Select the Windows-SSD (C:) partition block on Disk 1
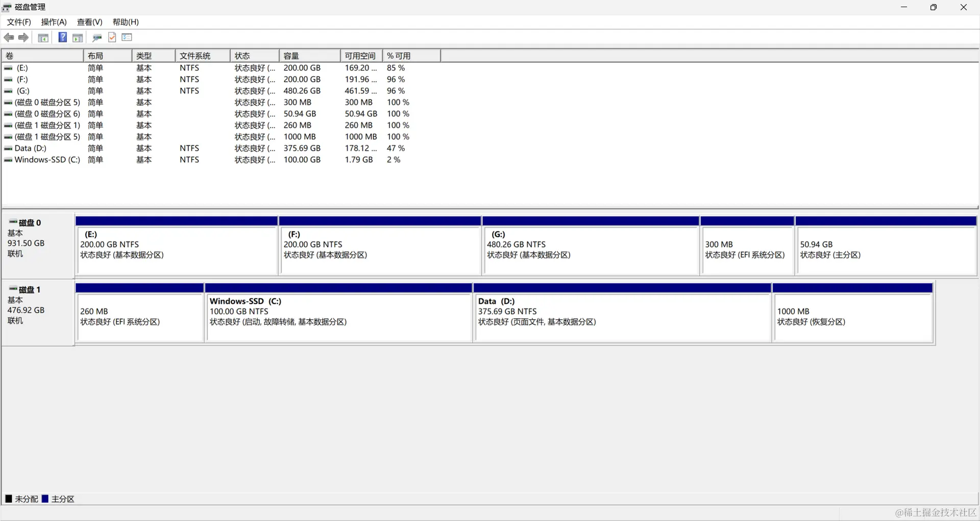Viewport: 980px width, 521px height. tap(339, 313)
